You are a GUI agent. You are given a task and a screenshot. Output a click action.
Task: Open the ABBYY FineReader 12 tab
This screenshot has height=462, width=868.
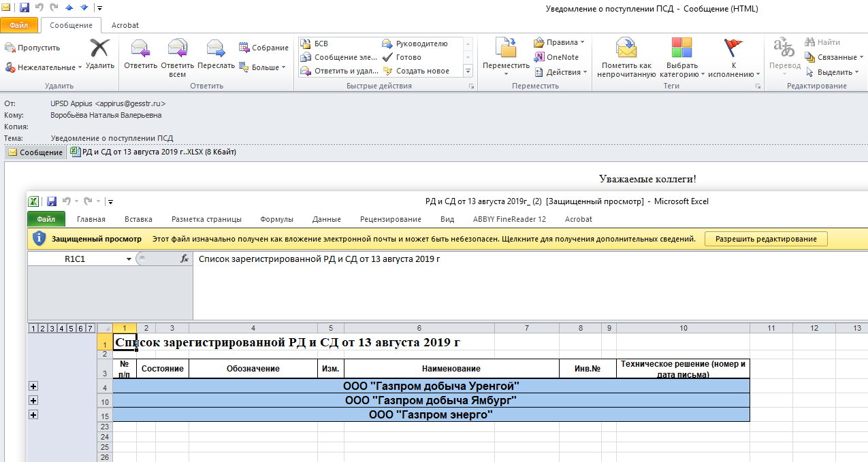(510, 219)
